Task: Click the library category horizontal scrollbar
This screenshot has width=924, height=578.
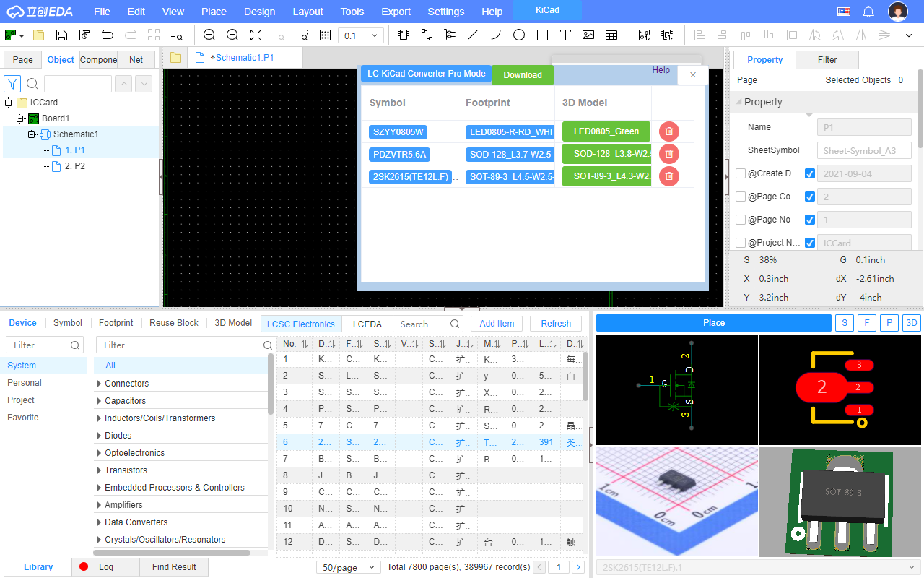Action: click(x=173, y=553)
